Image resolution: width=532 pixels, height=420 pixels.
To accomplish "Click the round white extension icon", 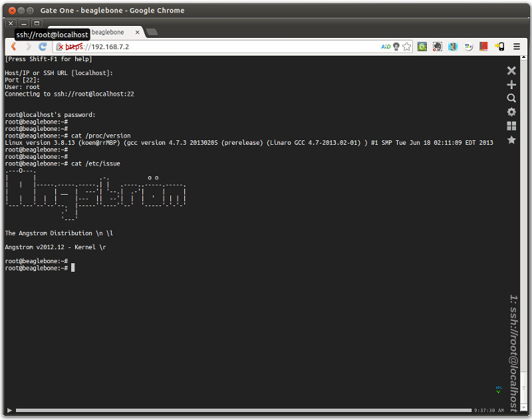I will tap(469, 47).
